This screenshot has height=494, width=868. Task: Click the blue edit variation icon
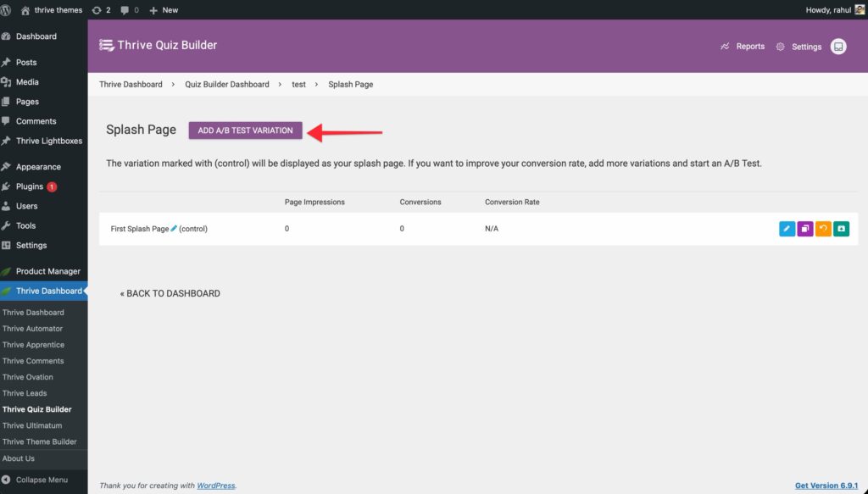787,229
